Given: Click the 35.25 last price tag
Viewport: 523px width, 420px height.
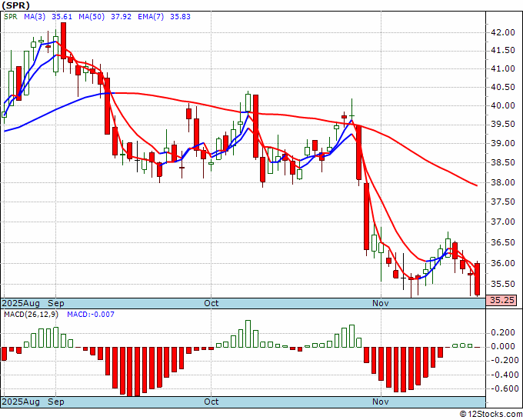Looking at the screenshot, I should [x=501, y=300].
